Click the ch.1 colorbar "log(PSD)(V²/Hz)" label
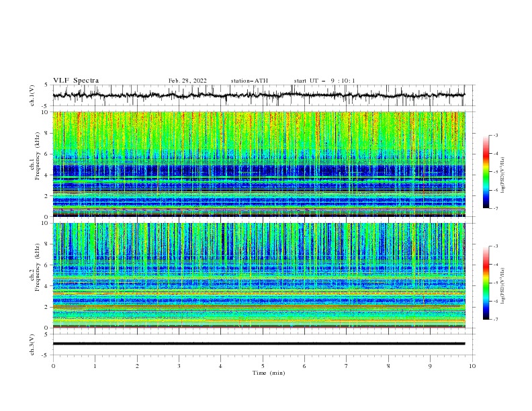The height and width of the screenshot is (411, 532). (503, 175)
